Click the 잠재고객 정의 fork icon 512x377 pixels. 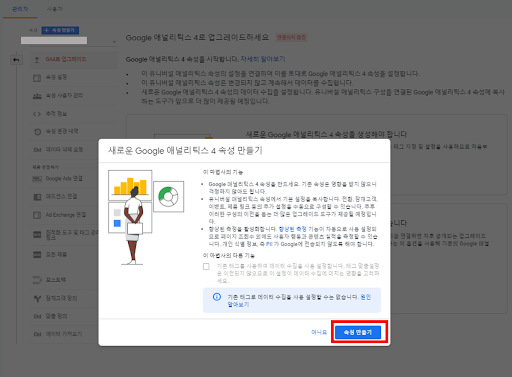[x=37, y=298]
